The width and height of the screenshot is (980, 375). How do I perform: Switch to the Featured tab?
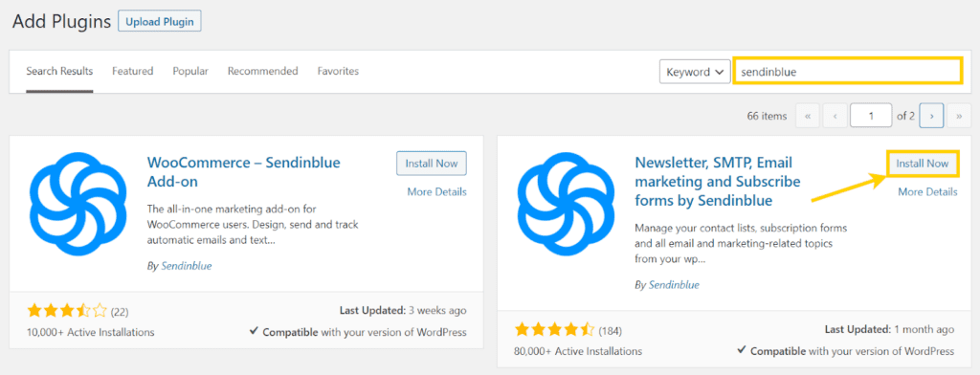[x=132, y=71]
